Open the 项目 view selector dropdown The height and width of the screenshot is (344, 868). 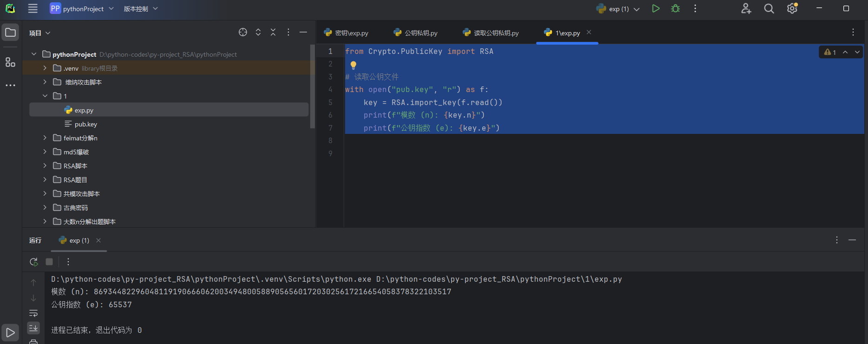pyautogui.click(x=39, y=33)
